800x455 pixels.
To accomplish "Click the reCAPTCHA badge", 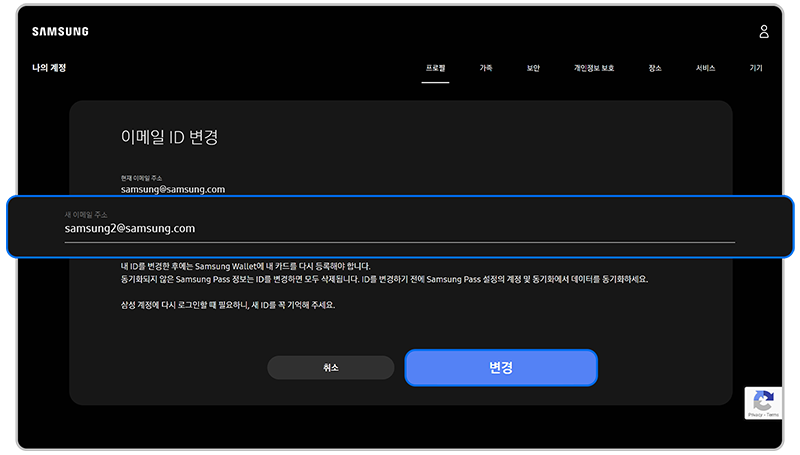I will coord(763,403).
